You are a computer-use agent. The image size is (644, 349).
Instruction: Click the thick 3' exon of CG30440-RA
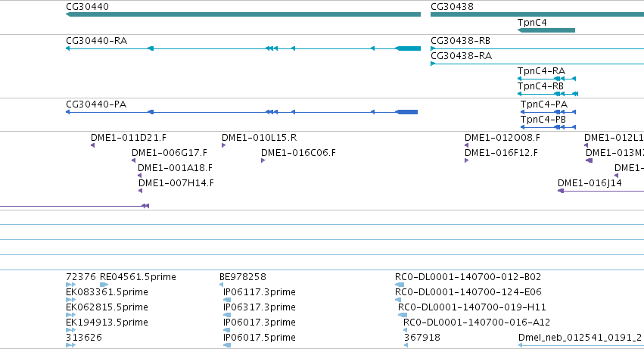[408, 48]
